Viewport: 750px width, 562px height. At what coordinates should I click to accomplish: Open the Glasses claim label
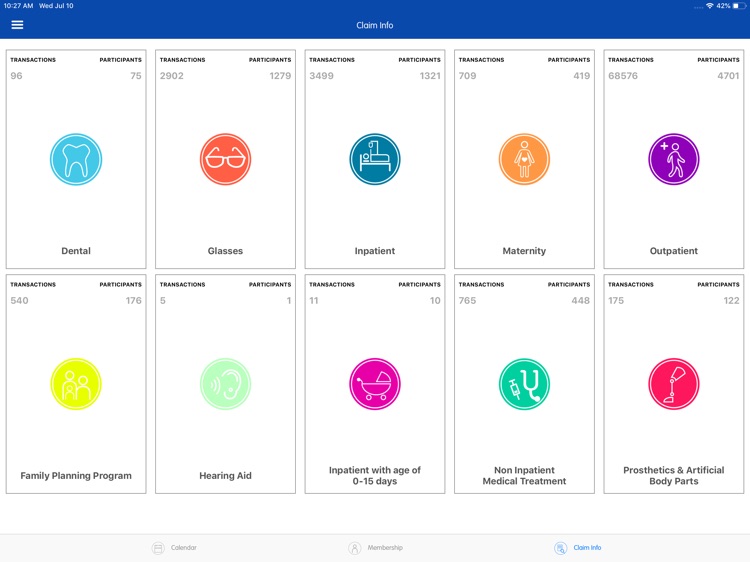tap(225, 251)
